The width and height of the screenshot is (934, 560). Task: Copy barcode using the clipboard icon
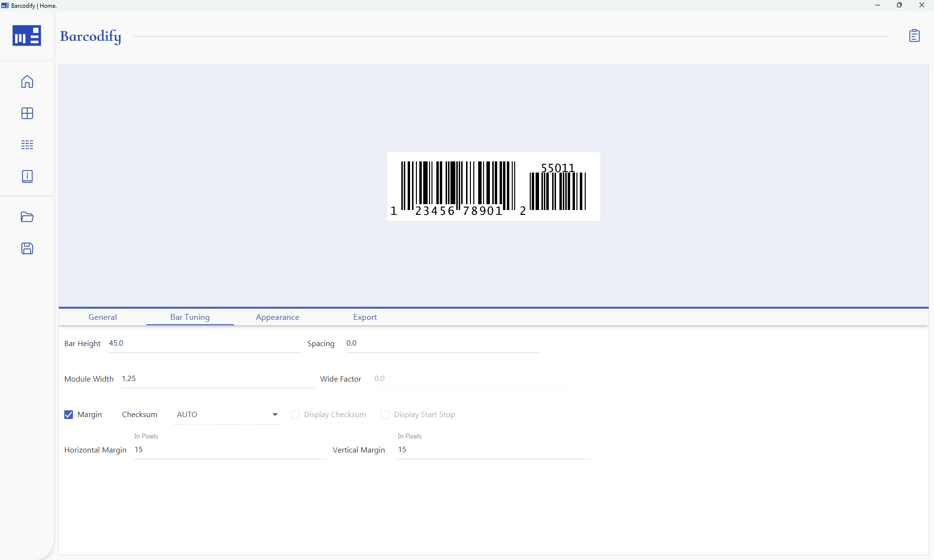(915, 35)
